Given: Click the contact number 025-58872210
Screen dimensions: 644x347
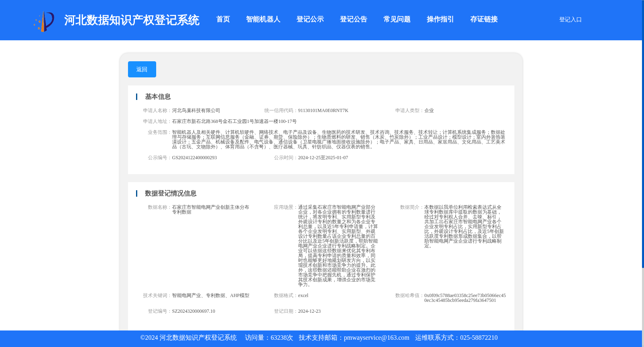Looking at the screenshot, I should (x=479, y=338).
